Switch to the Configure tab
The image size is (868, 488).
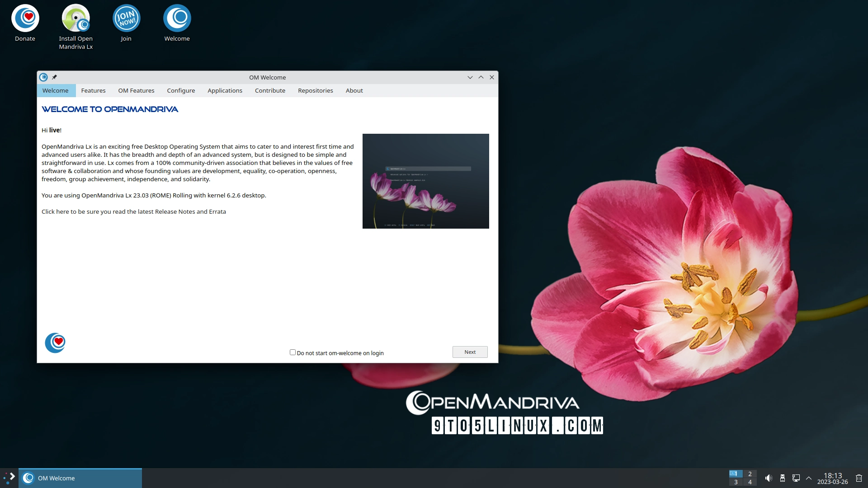point(181,90)
